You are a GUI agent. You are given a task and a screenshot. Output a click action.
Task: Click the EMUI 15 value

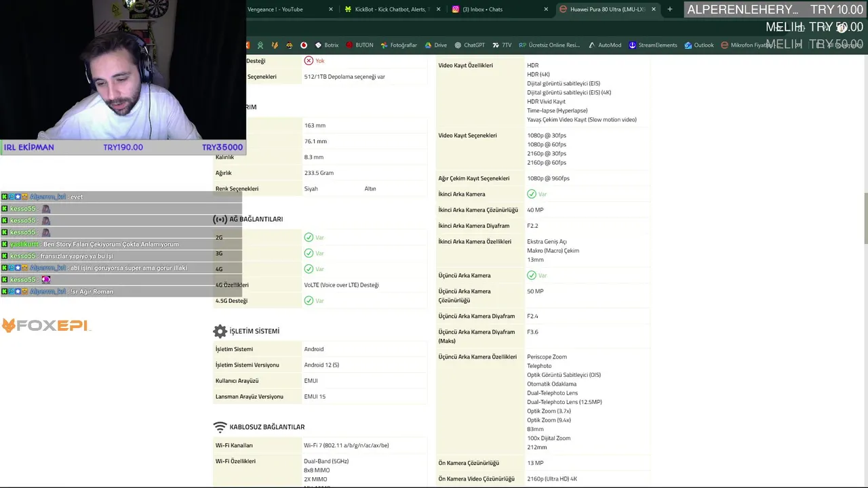click(315, 396)
